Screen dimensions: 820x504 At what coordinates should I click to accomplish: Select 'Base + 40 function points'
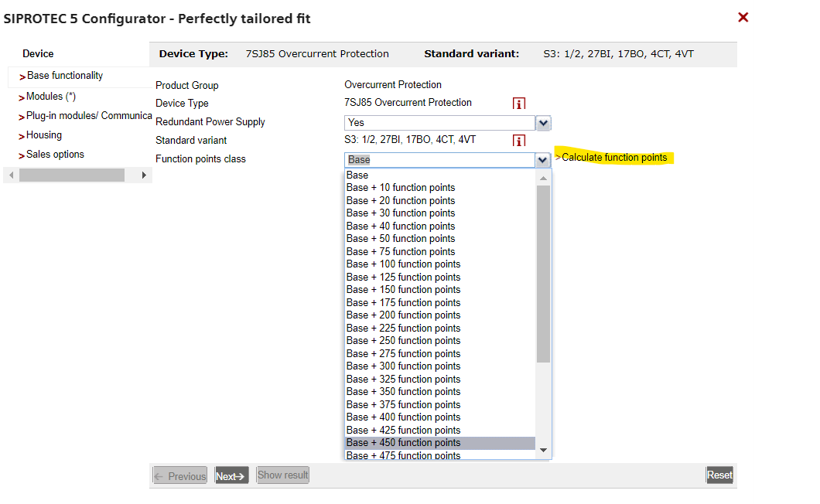(440, 226)
